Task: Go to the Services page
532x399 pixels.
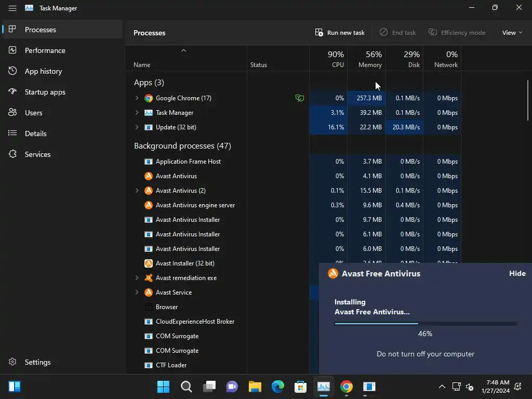Action: point(62,154)
